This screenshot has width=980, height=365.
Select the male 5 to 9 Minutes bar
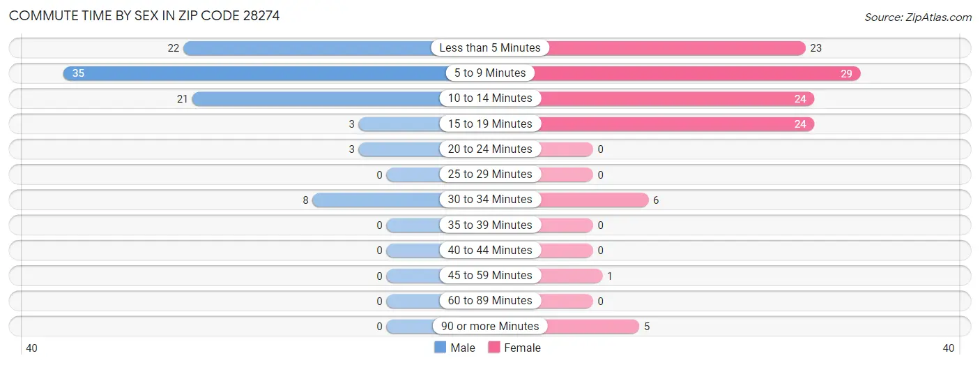pos(254,73)
